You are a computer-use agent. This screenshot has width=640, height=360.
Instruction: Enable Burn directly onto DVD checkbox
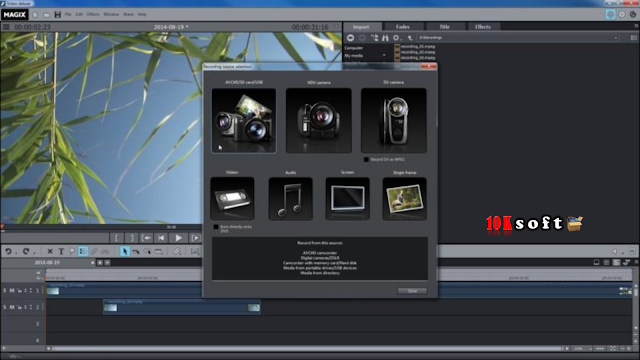216,227
